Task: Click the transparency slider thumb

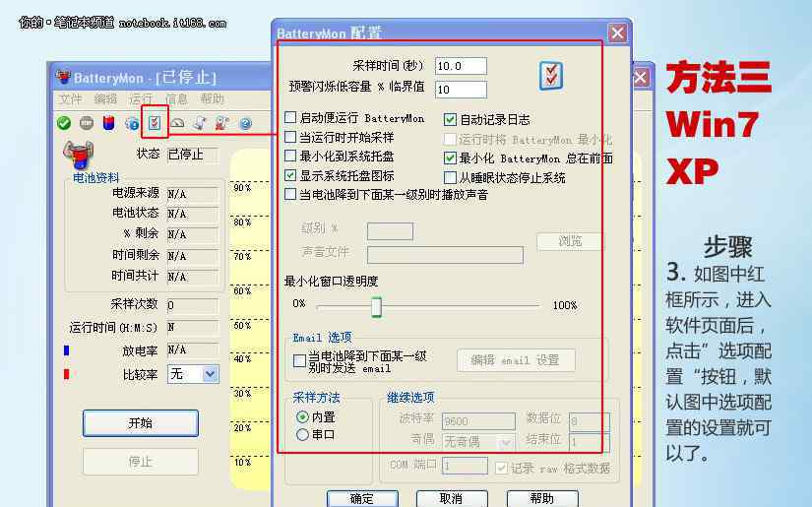Action: click(x=377, y=306)
